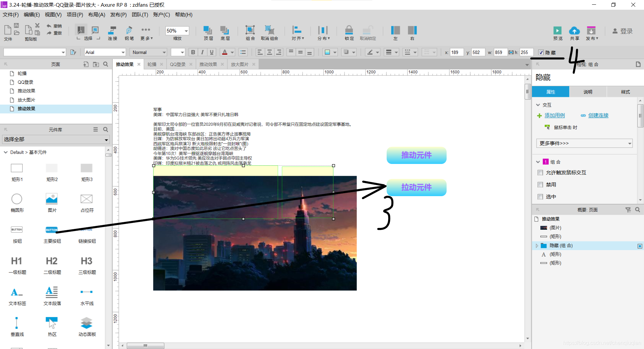644x349 pixels.
Task: Open the 发布(P) menu
Action: [118, 15]
